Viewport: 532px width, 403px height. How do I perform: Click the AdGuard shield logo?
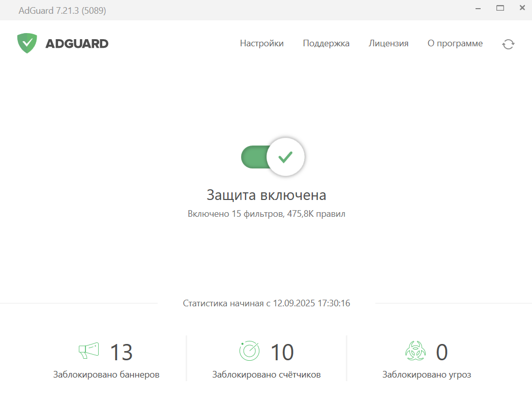point(28,43)
